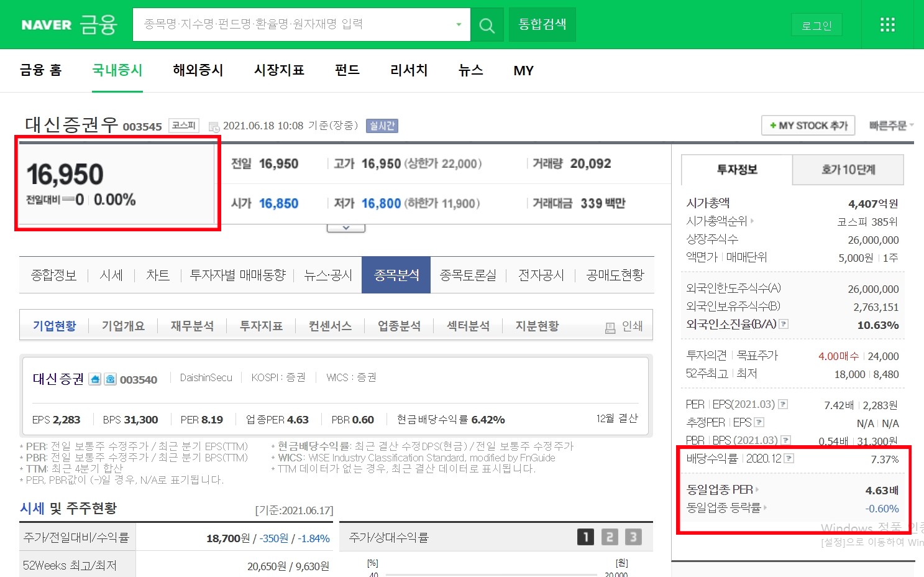Select chart page button 2

click(610, 537)
